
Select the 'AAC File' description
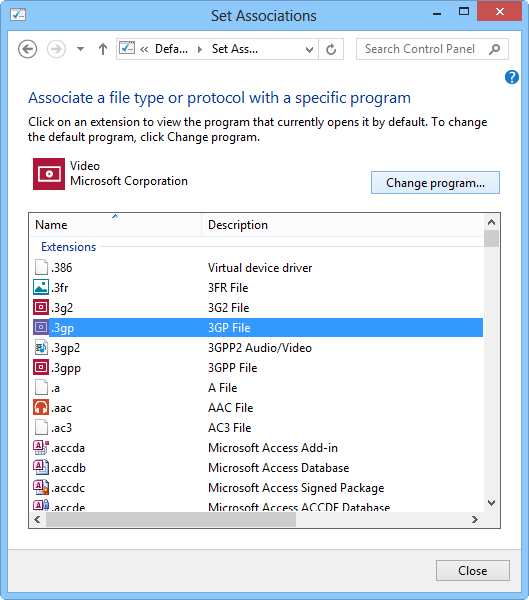coord(230,408)
